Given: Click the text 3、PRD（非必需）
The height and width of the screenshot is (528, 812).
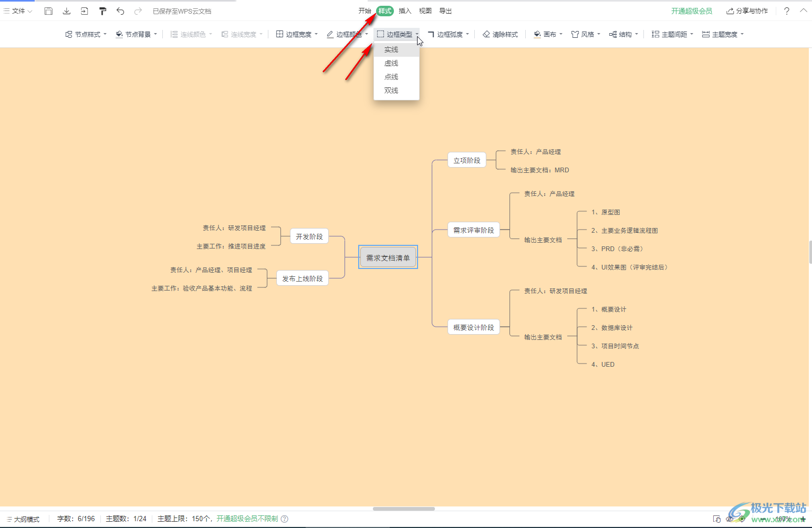Looking at the screenshot, I should [x=617, y=249].
